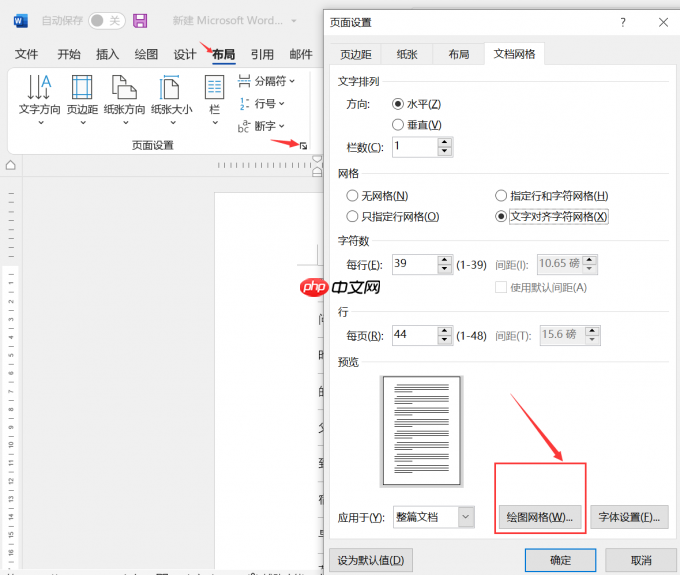Open the 栏 columns tool
Viewport: 680px width, 575px height.
[x=215, y=95]
